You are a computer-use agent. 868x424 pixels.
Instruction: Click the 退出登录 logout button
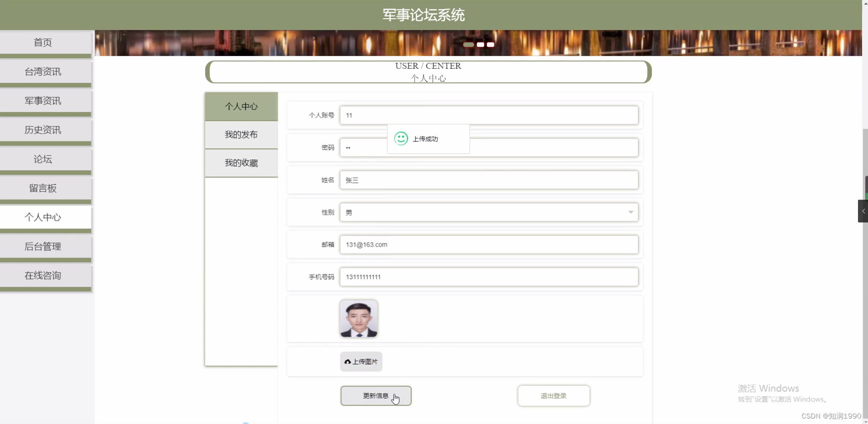[553, 395]
